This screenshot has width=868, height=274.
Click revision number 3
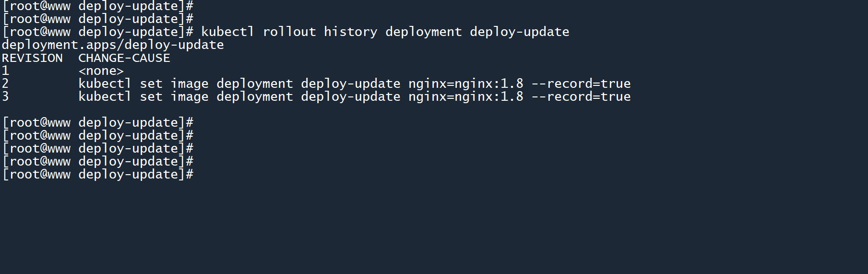(x=5, y=97)
